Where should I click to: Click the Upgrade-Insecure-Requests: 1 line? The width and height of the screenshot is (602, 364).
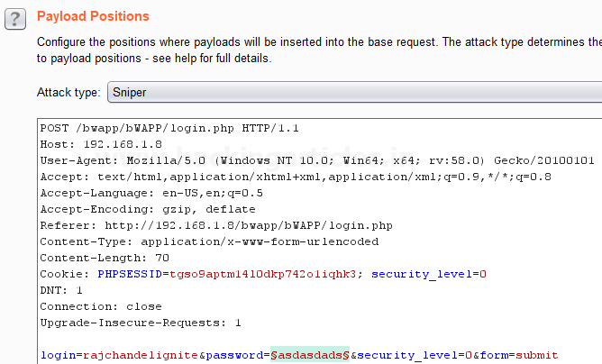coord(141,323)
